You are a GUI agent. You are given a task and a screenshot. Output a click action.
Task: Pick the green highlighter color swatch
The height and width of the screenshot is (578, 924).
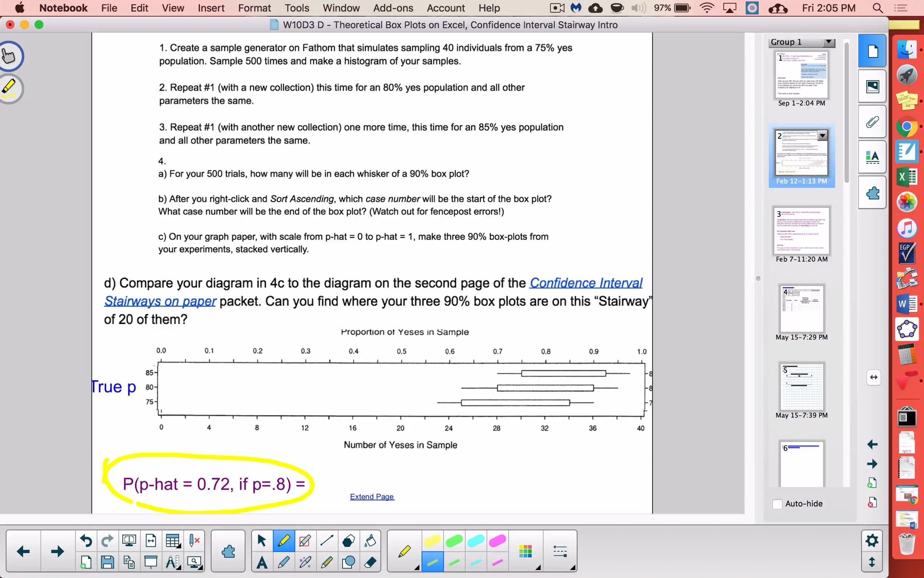(x=454, y=541)
